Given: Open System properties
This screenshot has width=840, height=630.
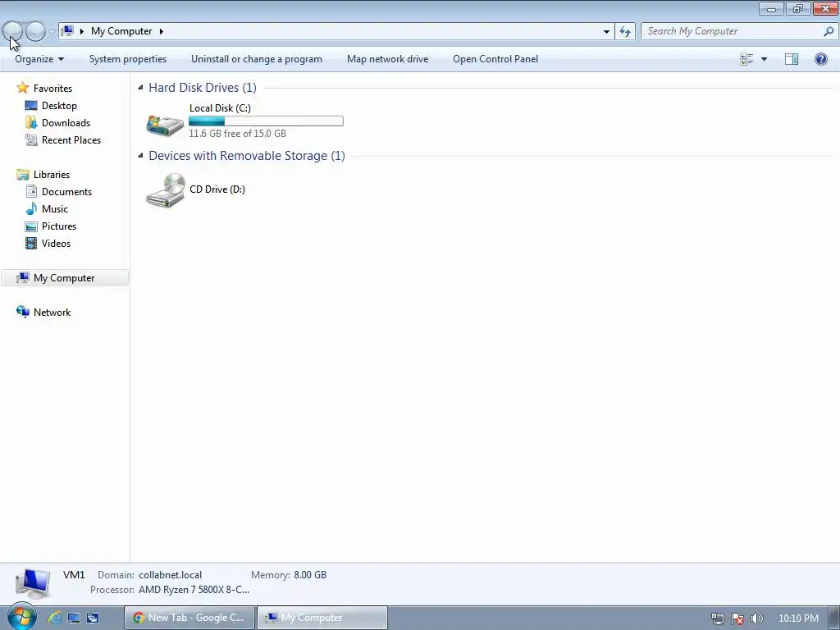Looking at the screenshot, I should coord(127,59).
